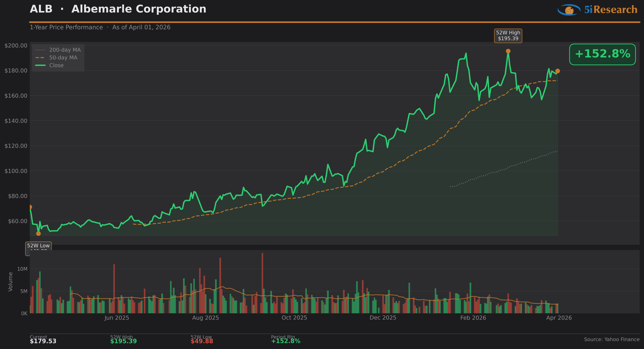Screen dimensions: 644x349
Task: Click the current price endpoint dot
Action: pyautogui.click(x=557, y=71)
